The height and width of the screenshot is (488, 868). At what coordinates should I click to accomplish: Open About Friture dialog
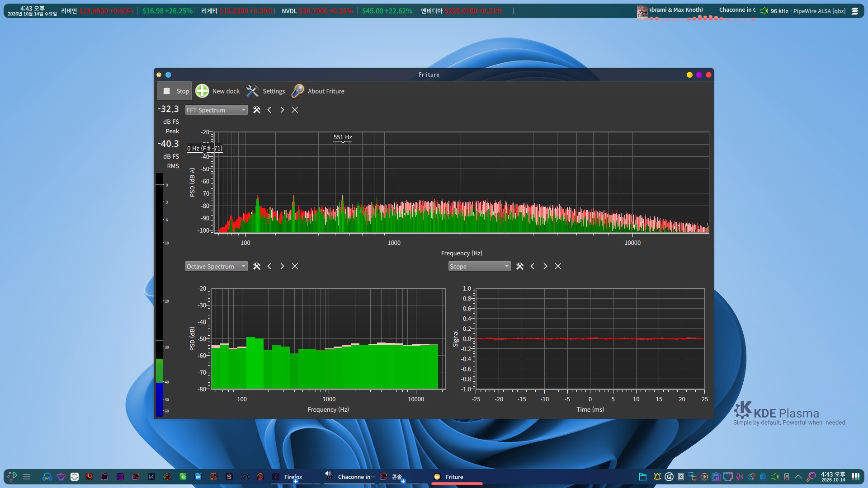click(x=318, y=91)
